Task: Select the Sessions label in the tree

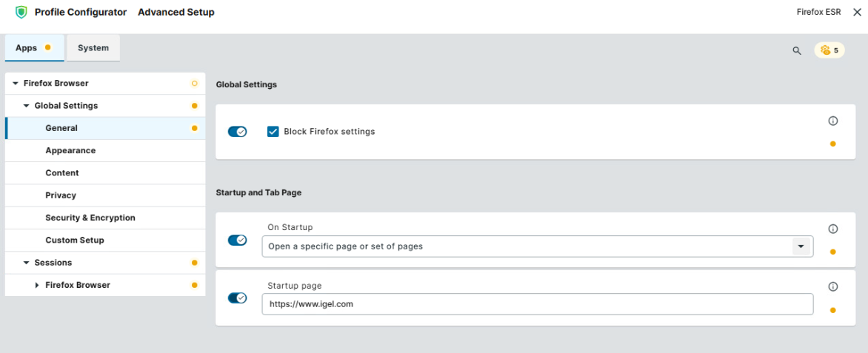Action: 53,263
